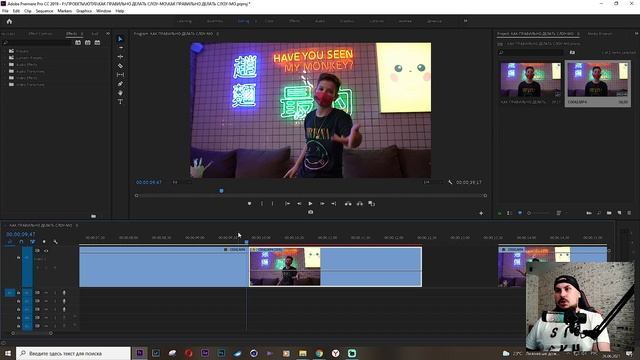Image resolution: width=640 pixels, height=360 pixels.
Task: Open the Clip menu
Action: pyautogui.click(x=27, y=11)
